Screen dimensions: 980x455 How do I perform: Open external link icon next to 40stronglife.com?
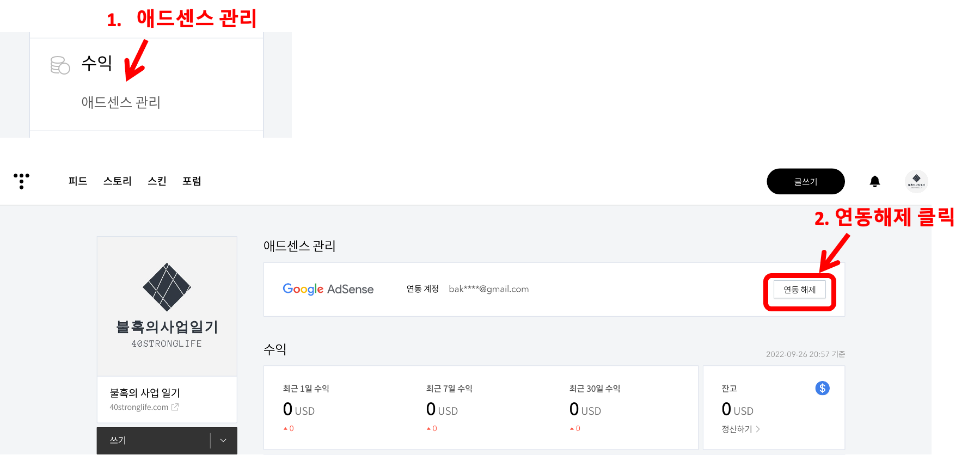click(175, 407)
